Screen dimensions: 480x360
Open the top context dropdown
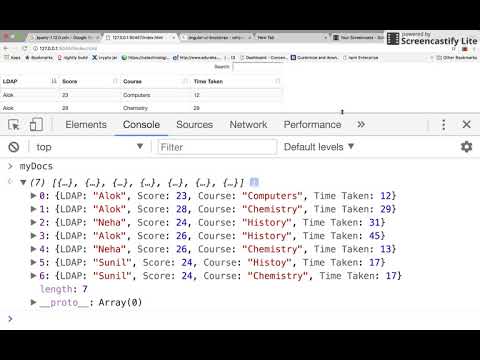(x=89, y=147)
